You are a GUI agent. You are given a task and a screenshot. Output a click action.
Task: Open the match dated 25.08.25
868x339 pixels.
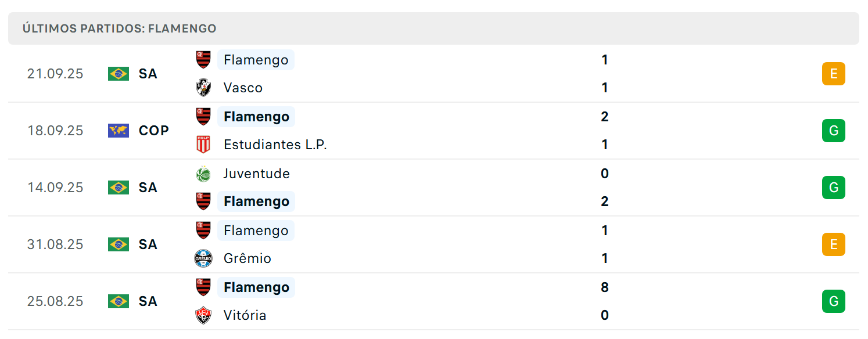[433, 301]
